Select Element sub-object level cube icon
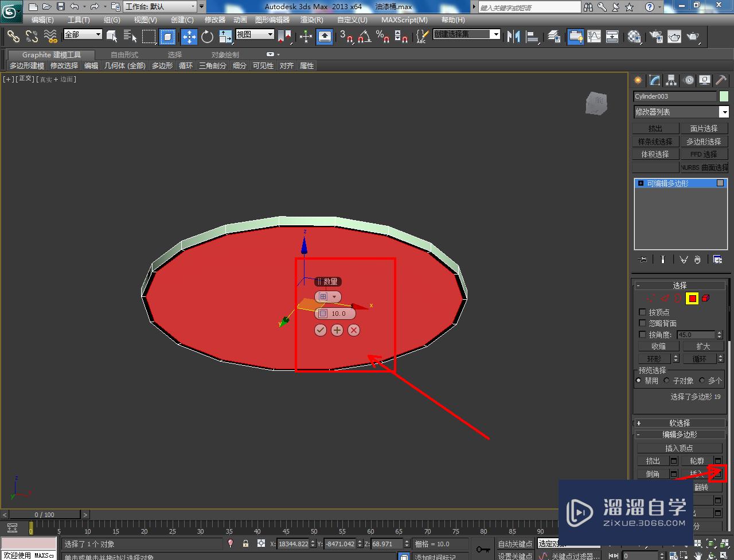The width and height of the screenshot is (734, 560). pos(706,298)
